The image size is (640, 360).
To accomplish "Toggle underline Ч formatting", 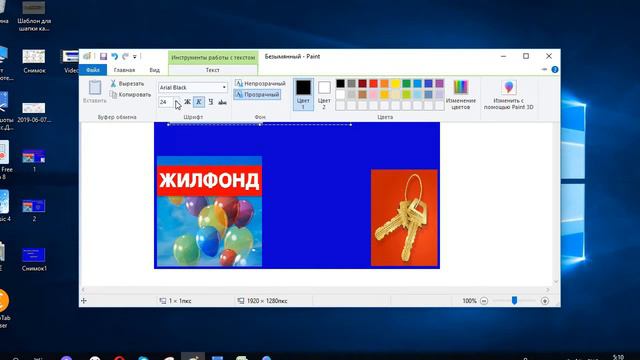I will coord(211,102).
